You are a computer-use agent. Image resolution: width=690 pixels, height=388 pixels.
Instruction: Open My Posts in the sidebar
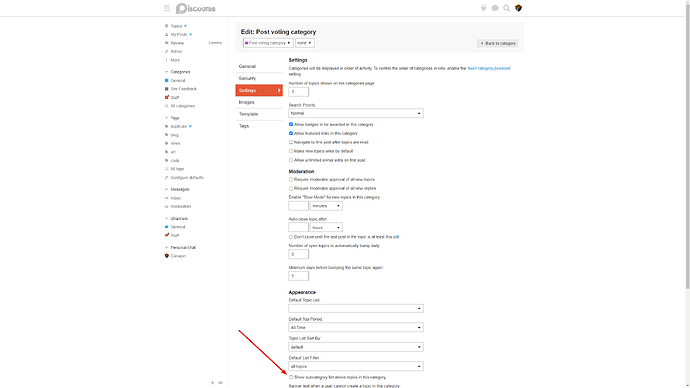pos(179,34)
